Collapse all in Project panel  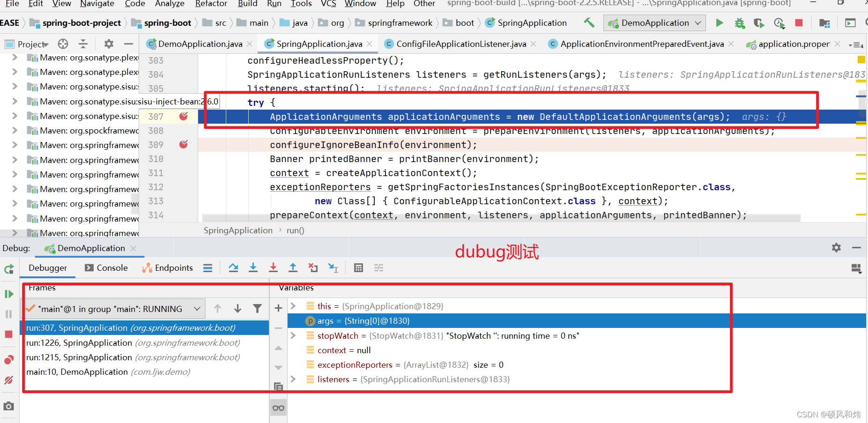(83, 44)
